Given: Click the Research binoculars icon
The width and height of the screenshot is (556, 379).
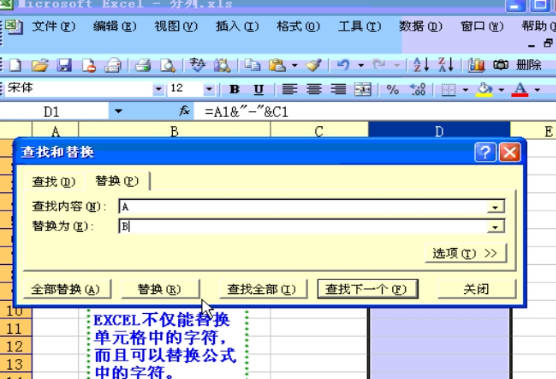Looking at the screenshot, I should pyautogui.click(x=222, y=65).
